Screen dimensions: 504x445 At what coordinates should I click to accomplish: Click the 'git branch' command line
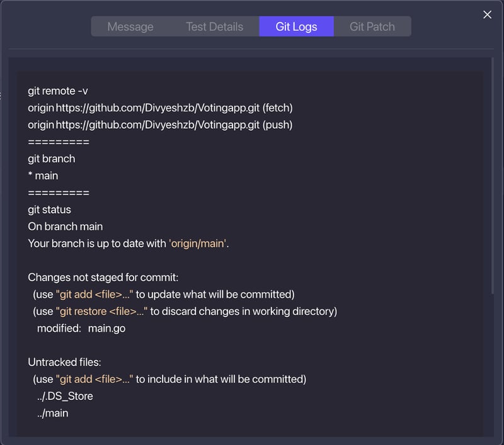point(52,159)
